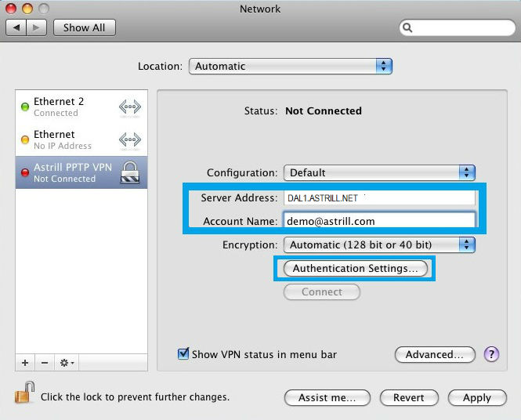Open Advanced network options
Screen dimensions: 521x420
click(x=435, y=354)
